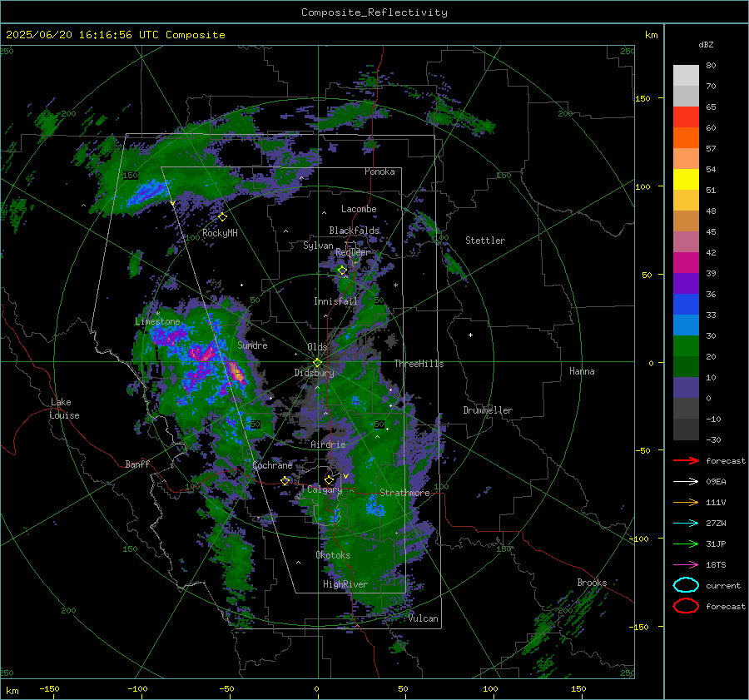
Task: Click the -150 tick on bottom axis
Action: pyautogui.click(x=49, y=688)
